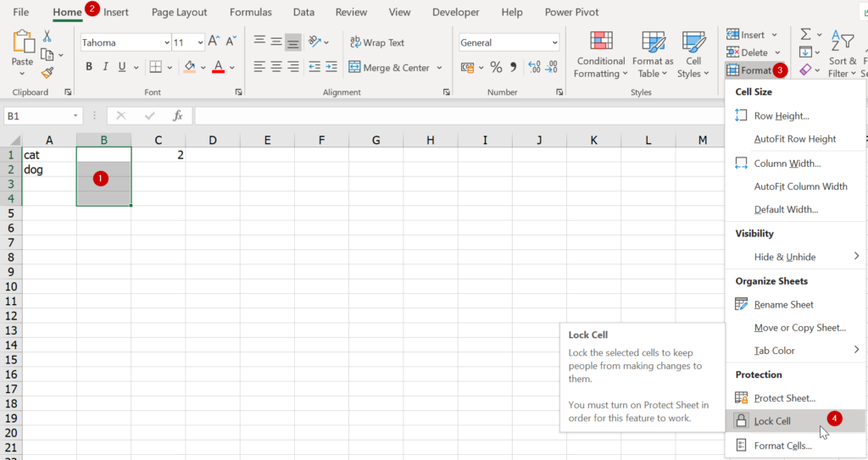The width and height of the screenshot is (868, 460).
Task: Click into the formula bar
Action: pos(459,116)
